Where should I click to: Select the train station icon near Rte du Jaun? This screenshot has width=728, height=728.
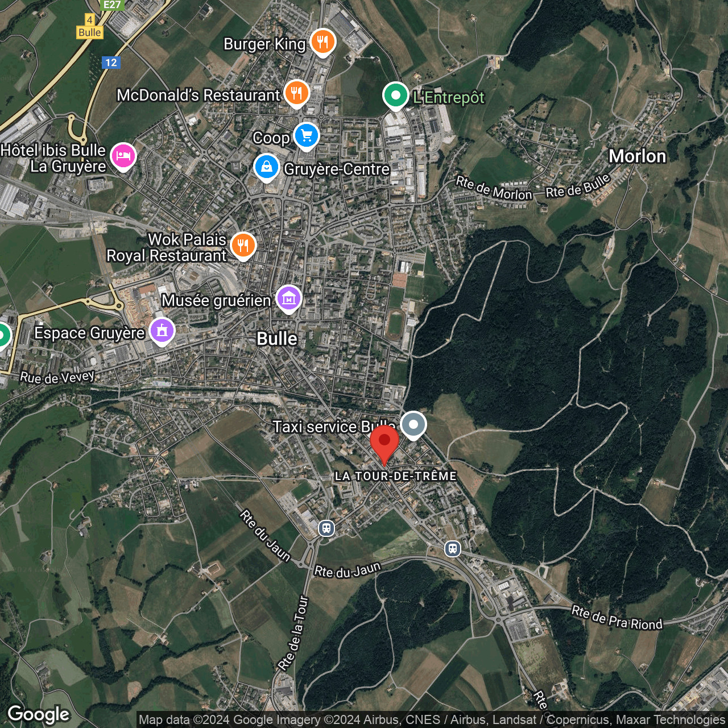pos(325,528)
